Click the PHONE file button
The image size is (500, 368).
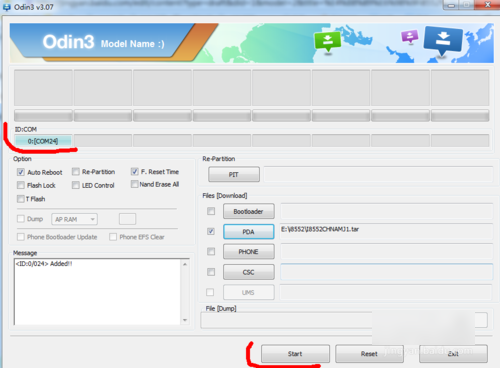click(249, 252)
